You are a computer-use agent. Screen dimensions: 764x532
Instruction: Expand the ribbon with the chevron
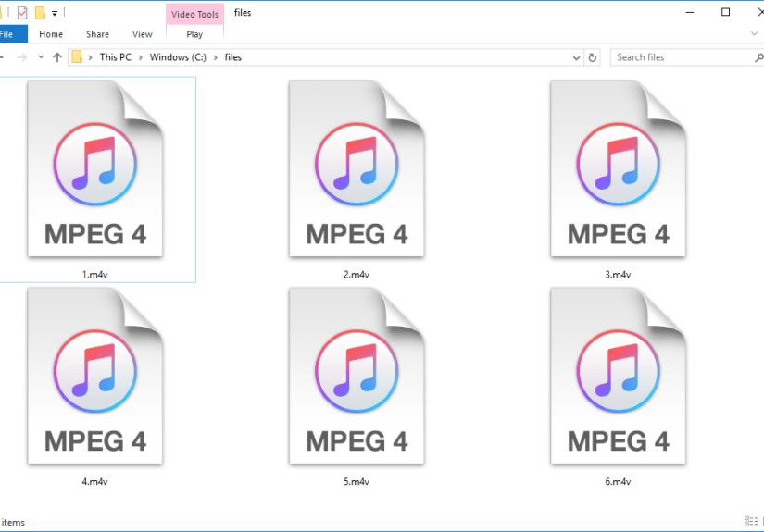pyautogui.click(x=754, y=33)
